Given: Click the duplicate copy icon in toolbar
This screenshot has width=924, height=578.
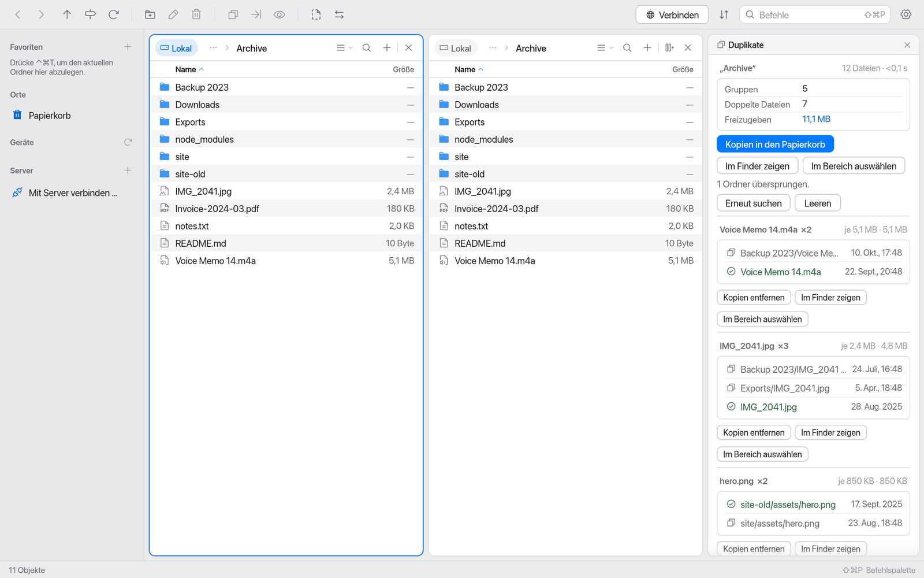Looking at the screenshot, I should tap(233, 14).
